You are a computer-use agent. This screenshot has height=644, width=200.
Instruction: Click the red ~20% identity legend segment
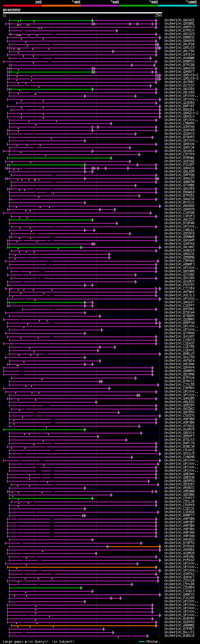click(x=22, y=6)
